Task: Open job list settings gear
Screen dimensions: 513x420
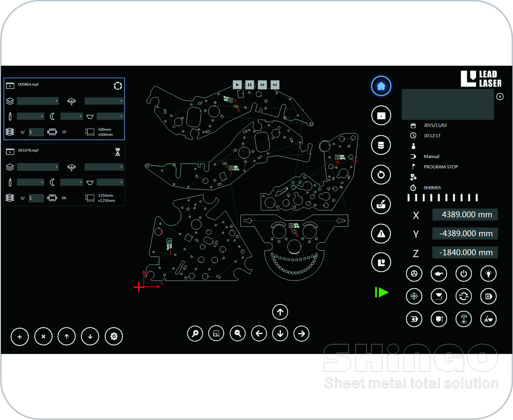Action: tap(114, 336)
